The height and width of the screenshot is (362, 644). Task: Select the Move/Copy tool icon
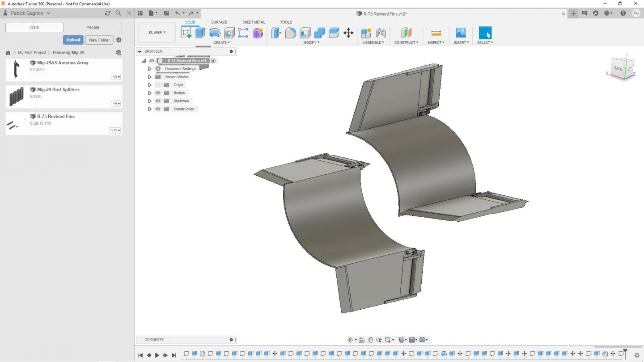[348, 33]
